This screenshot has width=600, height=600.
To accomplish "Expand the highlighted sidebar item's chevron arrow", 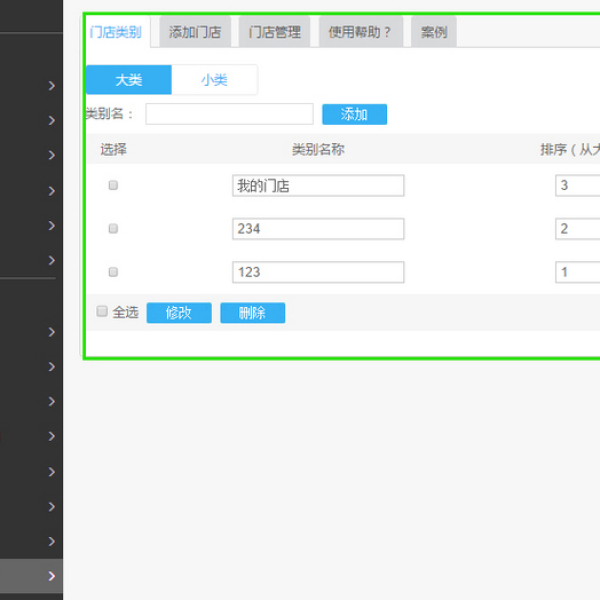I will tap(51, 576).
